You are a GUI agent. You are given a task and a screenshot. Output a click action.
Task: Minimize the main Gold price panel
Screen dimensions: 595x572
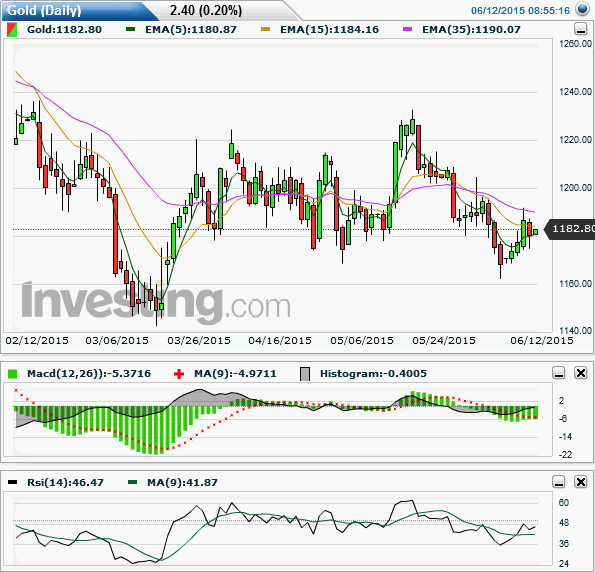pos(580,29)
